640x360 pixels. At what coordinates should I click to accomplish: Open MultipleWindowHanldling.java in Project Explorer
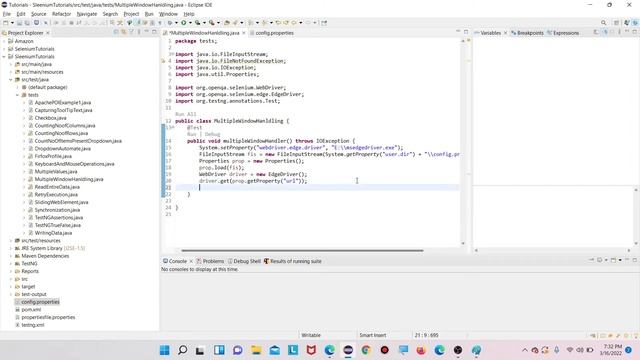click(x=69, y=179)
